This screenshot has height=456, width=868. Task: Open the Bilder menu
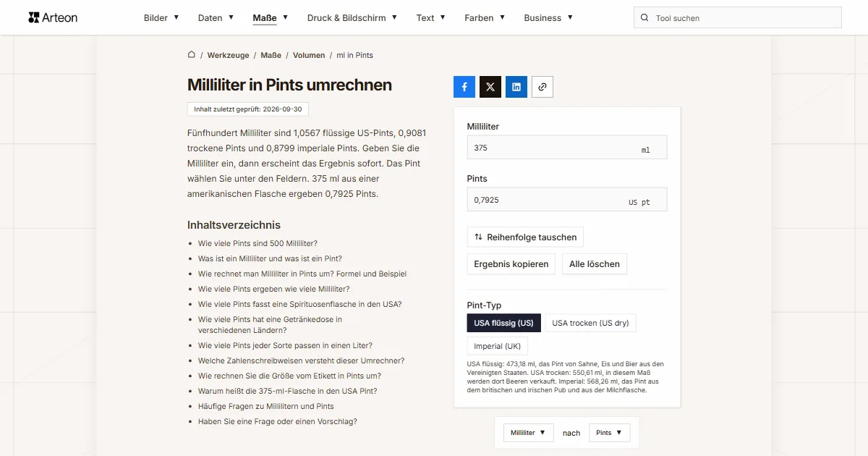tap(161, 18)
